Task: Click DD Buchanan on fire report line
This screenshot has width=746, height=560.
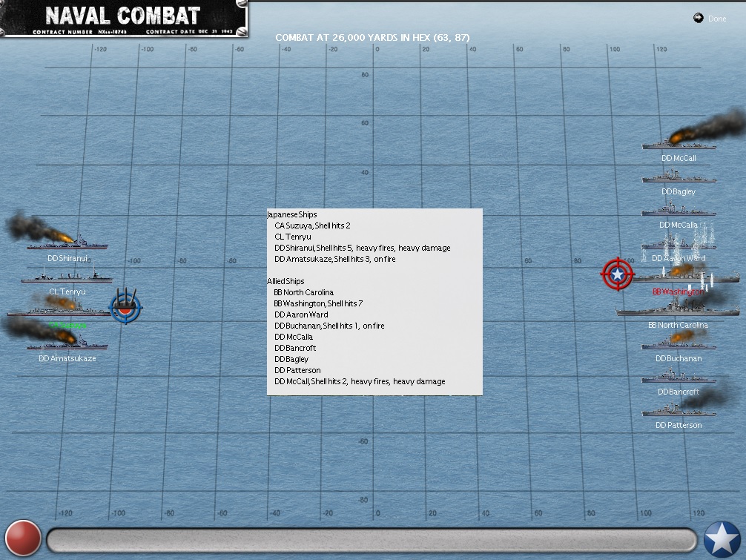Action: [329, 326]
